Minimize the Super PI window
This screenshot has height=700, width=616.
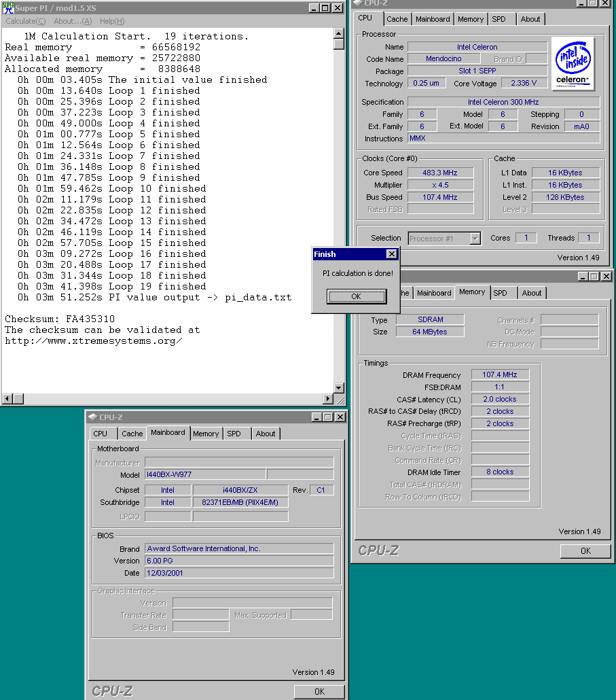[314, 8]
